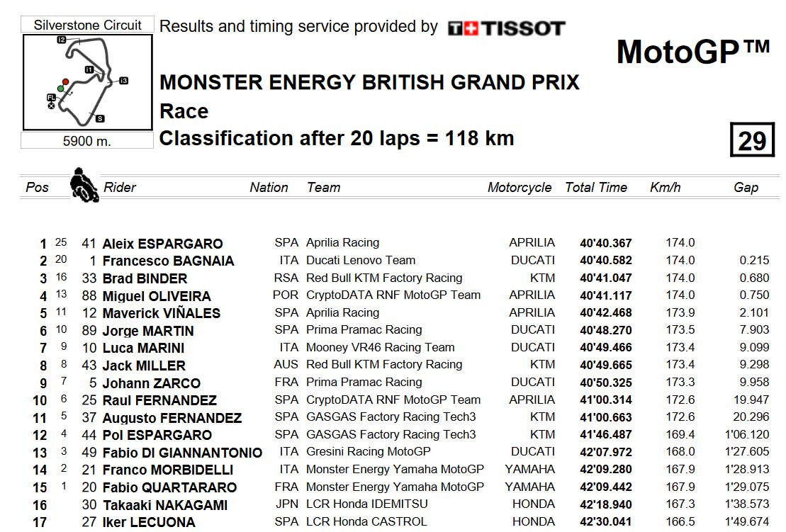Select Francesco BAGNAIA rider name

coord(169,261)
